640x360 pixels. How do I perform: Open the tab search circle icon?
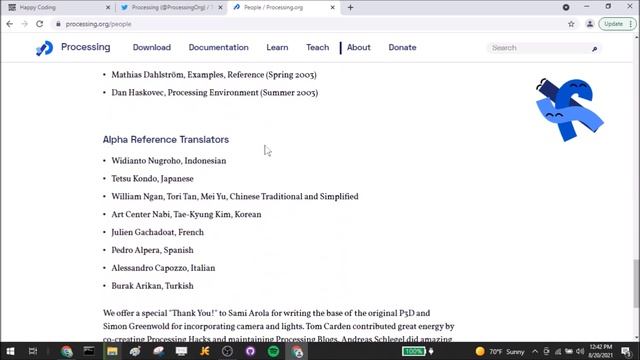point(566,7)
